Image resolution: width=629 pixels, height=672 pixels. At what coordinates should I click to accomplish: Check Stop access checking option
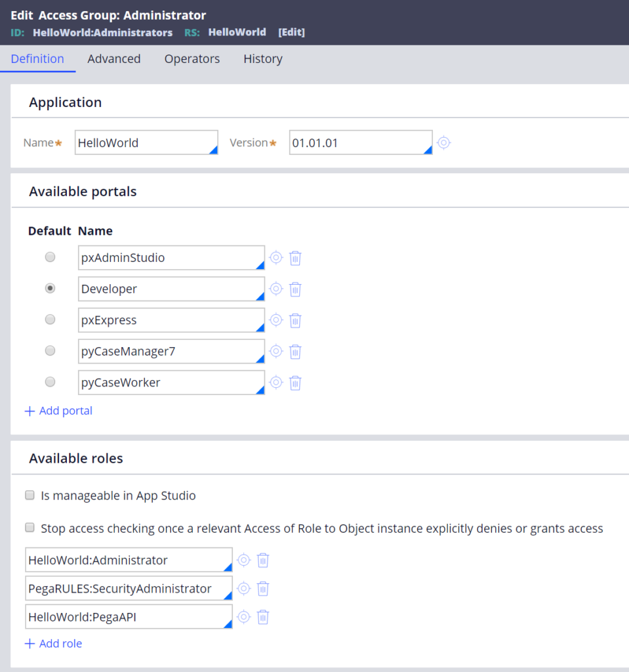30,528
